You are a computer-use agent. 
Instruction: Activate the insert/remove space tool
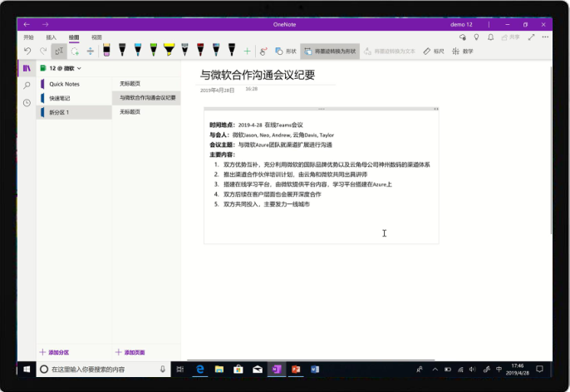[x=90, y=51]
